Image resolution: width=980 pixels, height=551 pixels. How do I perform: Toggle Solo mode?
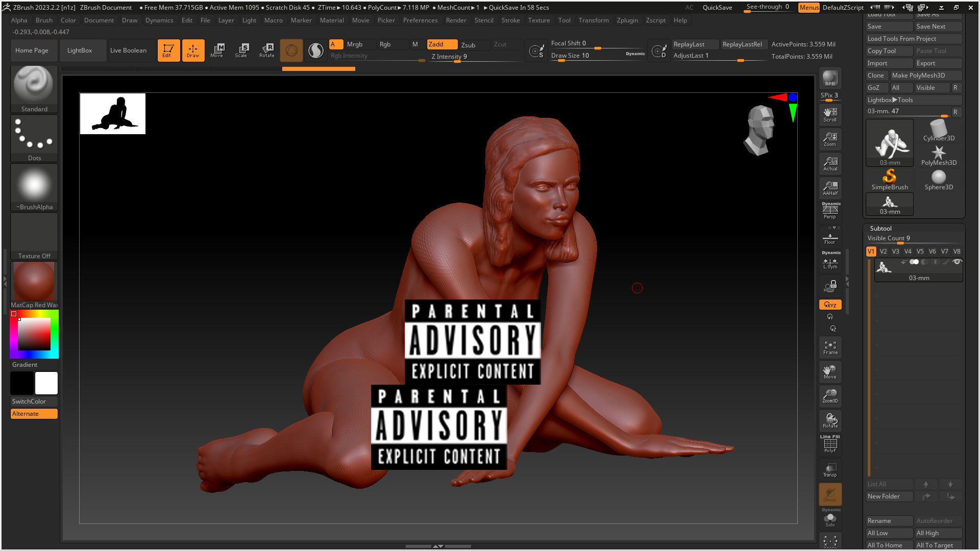830,518
